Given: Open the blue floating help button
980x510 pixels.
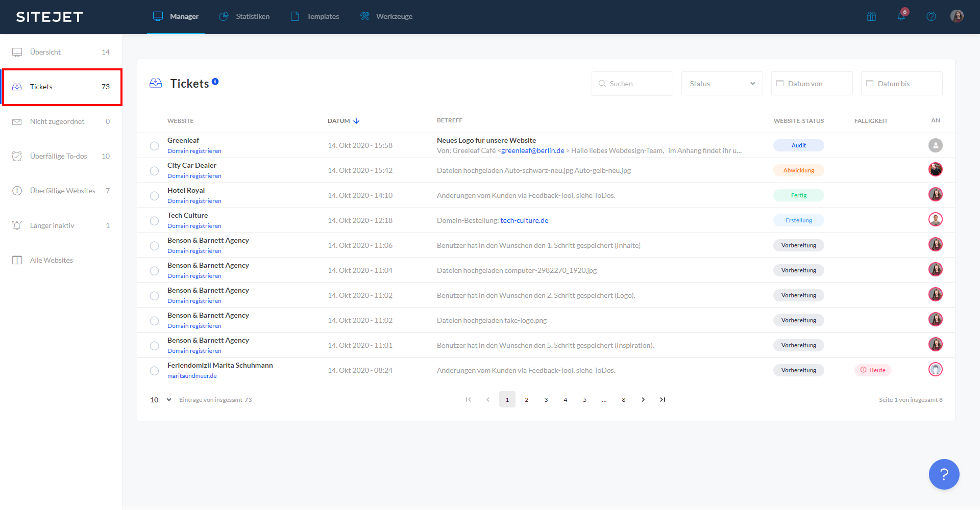Looking at the screenshot, I should point(944,474).
